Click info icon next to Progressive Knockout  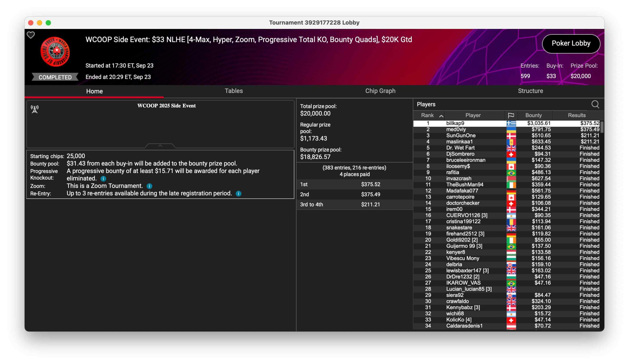103,178
